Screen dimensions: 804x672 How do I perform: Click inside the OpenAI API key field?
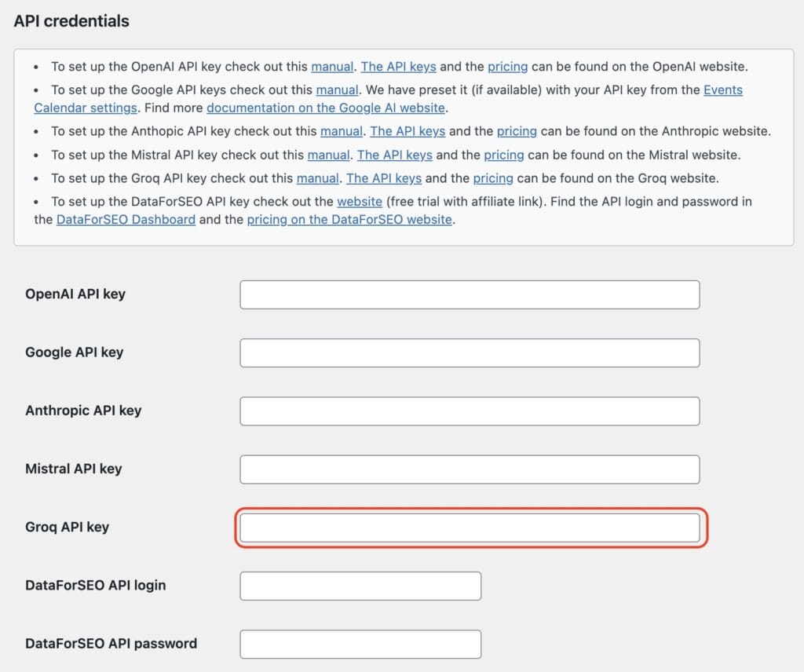coord(469,294)
